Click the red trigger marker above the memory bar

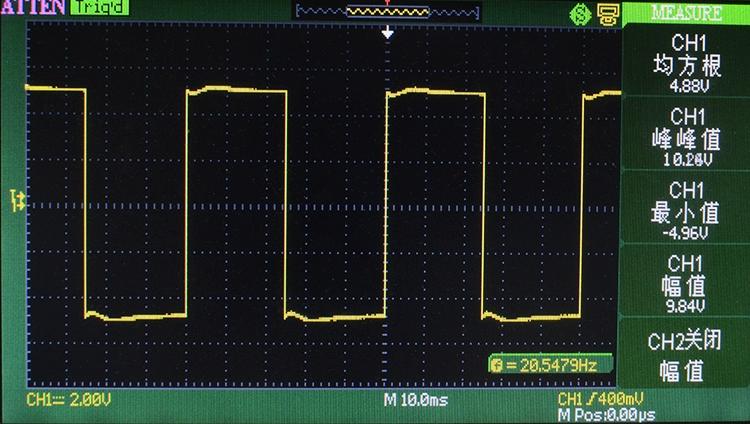click(x=388, y=3)
